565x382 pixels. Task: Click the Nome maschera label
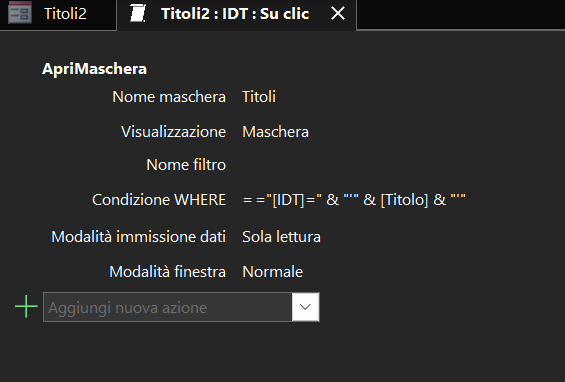[169, 97]
